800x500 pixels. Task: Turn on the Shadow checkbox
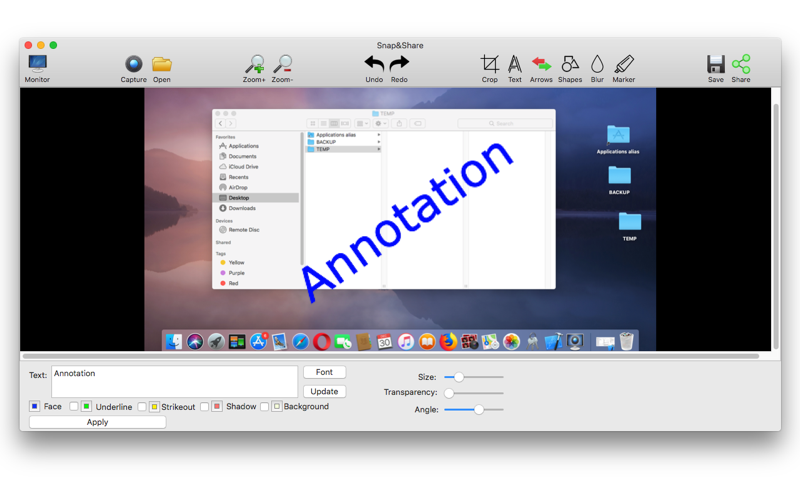(205, 406)
